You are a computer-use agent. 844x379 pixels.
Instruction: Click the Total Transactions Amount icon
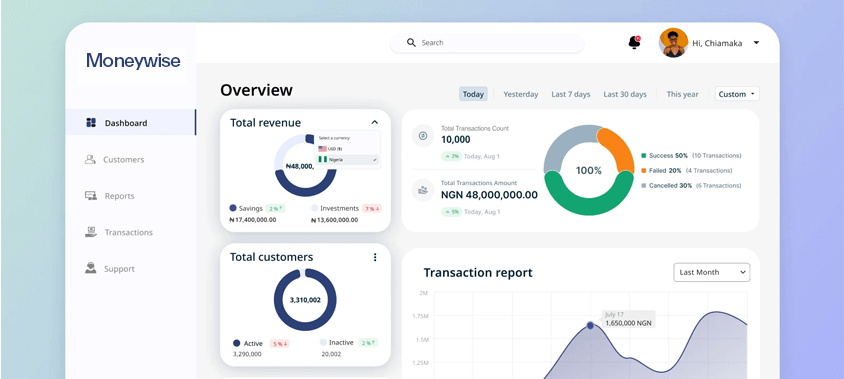click(x=423, y=190)
